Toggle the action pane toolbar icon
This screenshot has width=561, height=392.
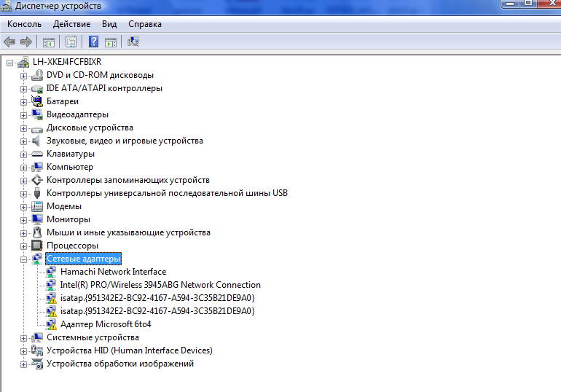tap(111, 42)
